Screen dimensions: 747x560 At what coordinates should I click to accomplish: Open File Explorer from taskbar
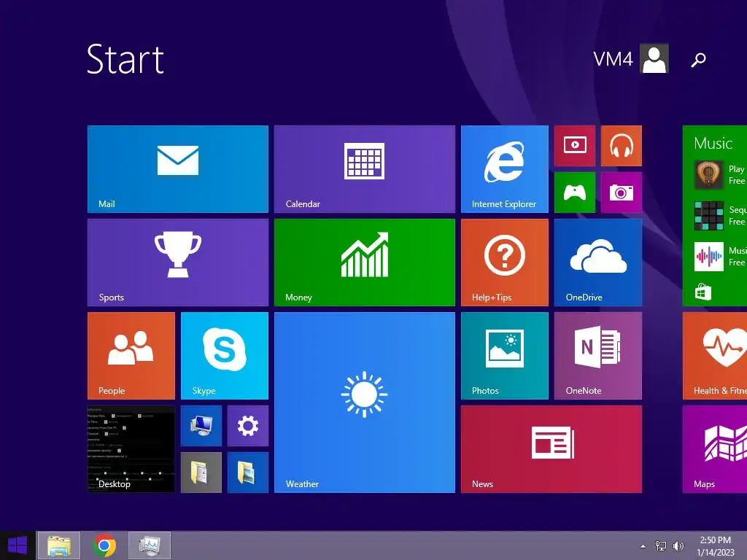click(x=58, y=545)
